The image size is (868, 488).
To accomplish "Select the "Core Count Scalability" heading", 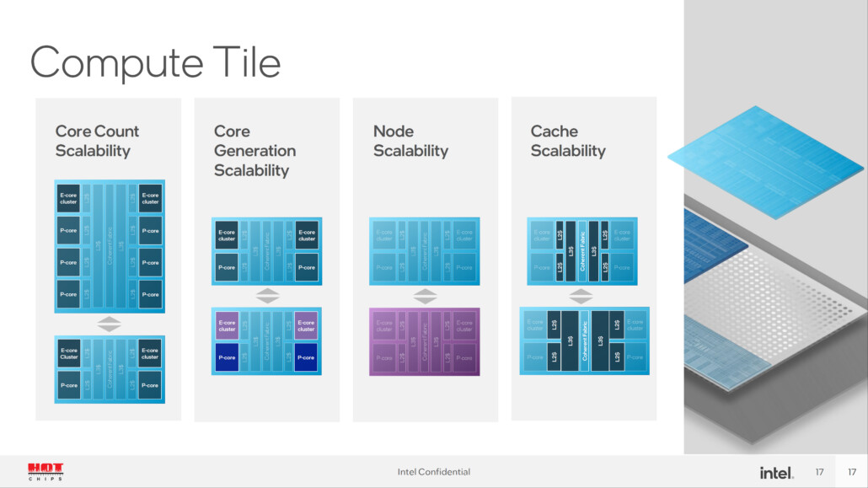I will tap(97, 141).
